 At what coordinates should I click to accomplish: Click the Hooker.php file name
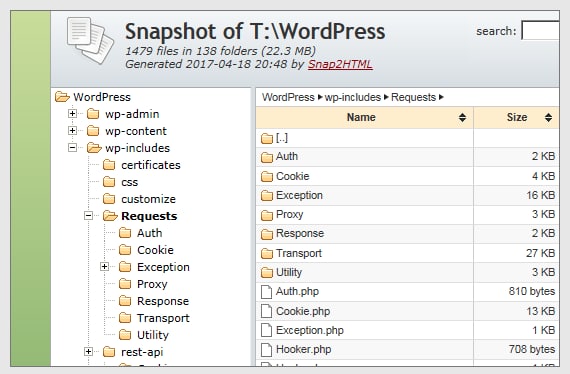click(x=304, y=349)
